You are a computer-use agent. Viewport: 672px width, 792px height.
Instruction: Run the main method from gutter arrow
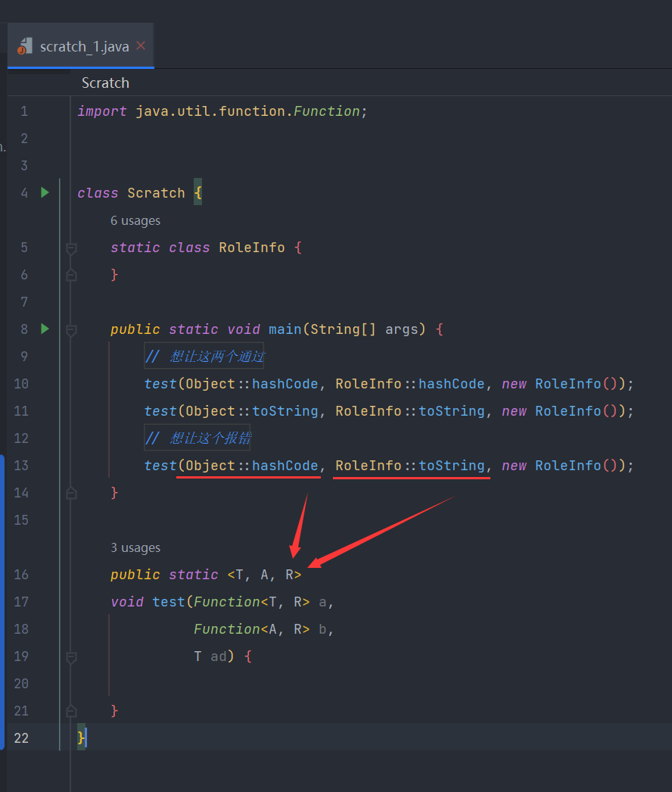[x=45, y=329]
